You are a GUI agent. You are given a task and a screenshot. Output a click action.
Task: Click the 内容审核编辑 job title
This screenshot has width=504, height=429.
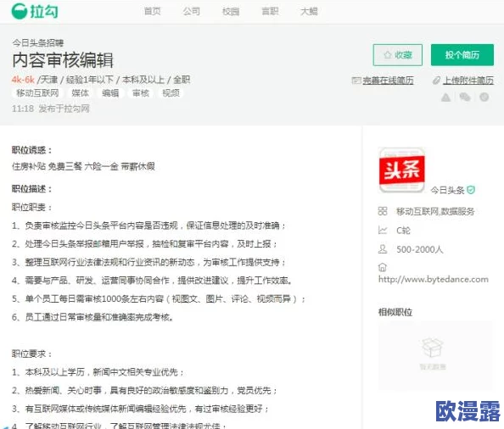(x=63, y=60)
